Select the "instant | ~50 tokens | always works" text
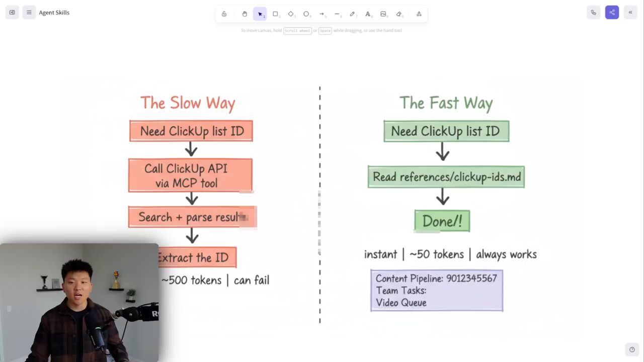Viewport: 644px width, 362px height. (450, 254)
